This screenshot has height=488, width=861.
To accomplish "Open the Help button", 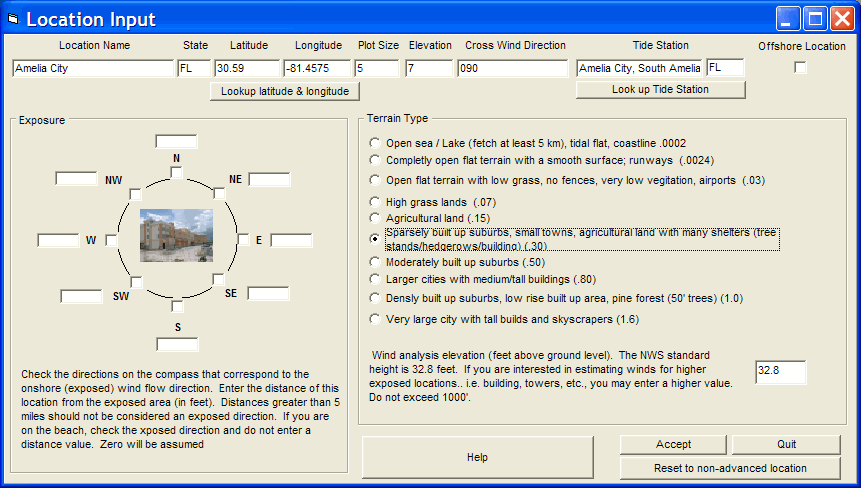I will (477, 457).
